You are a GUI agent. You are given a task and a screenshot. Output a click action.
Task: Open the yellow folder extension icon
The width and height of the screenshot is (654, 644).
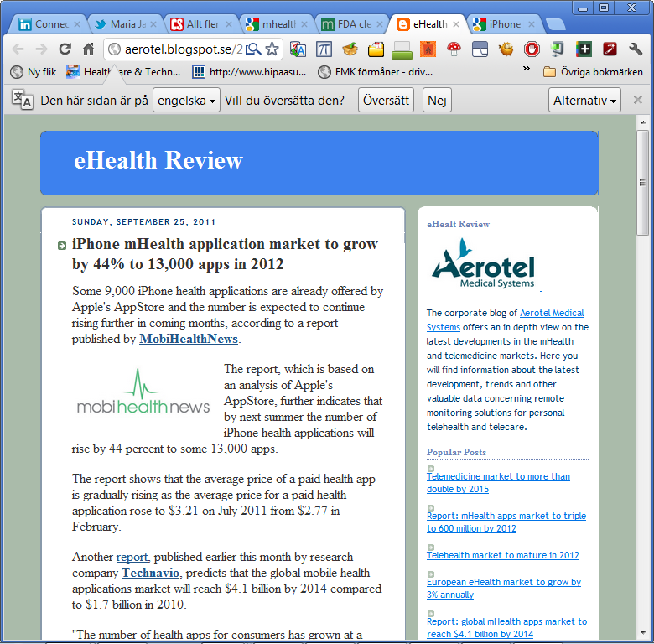click(x=376, y=49)
